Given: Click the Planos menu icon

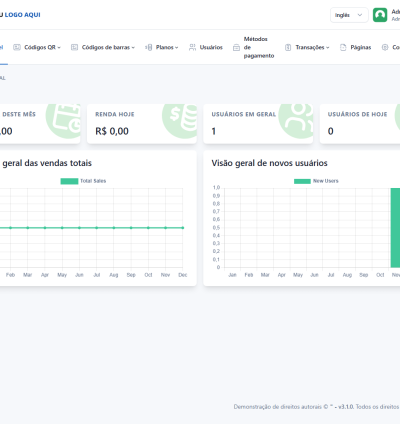Looking at the screenshot, I should 149,47.
